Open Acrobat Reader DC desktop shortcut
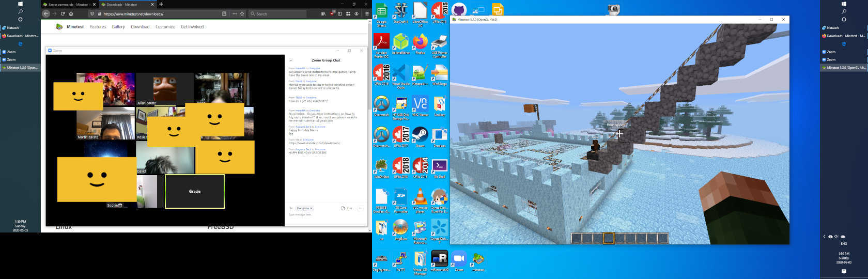 (381, 45)
